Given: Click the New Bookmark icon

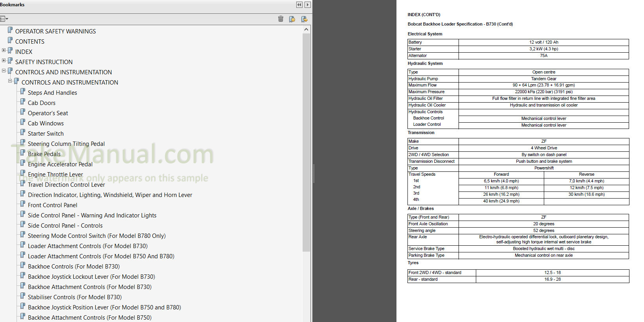Looking at the screenshot, I should [x=292, y=19].
